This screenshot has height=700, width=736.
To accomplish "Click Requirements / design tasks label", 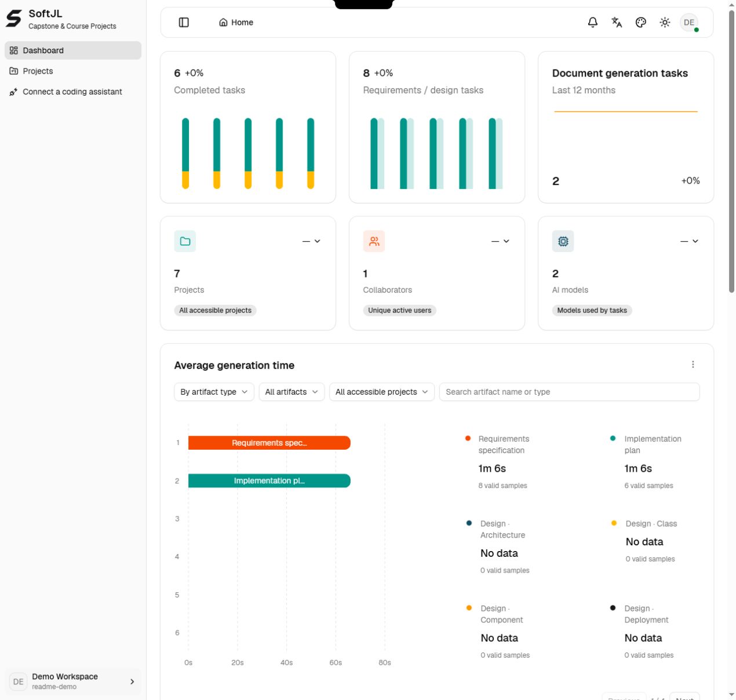I will 423,90.
